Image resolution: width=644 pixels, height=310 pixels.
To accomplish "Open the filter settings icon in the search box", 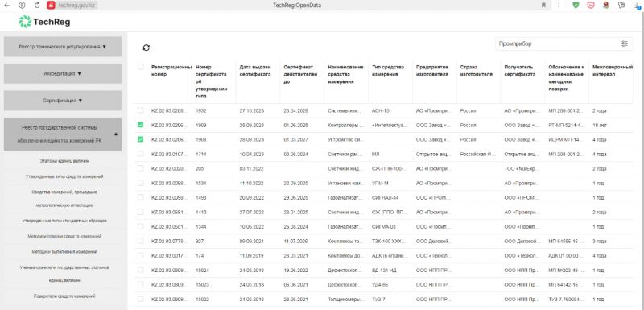I will (625, 43).
